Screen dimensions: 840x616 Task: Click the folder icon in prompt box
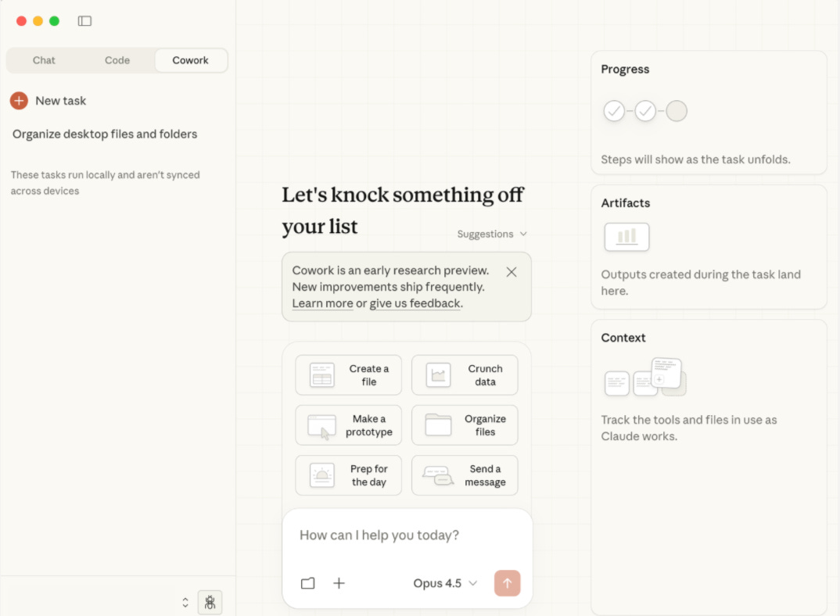[x=308, y=583]
